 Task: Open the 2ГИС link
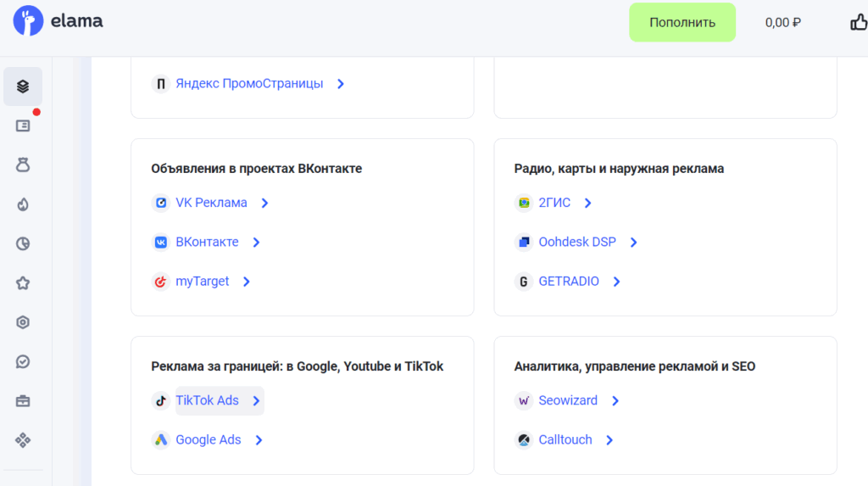pos(554,203)
